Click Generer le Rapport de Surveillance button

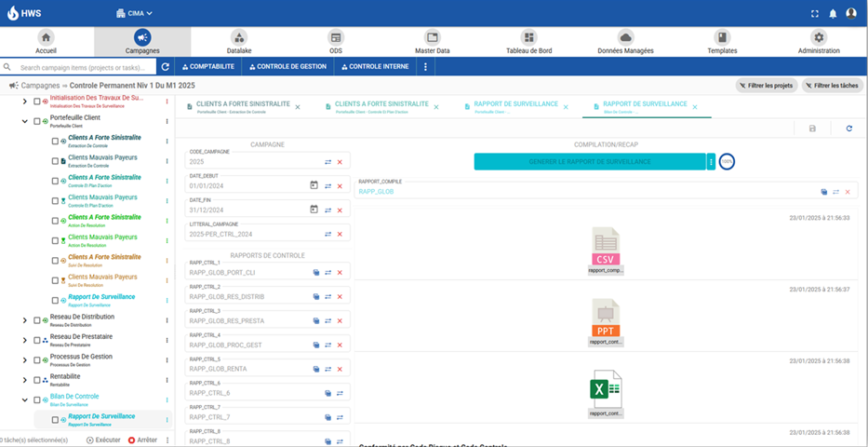[589, 162]
